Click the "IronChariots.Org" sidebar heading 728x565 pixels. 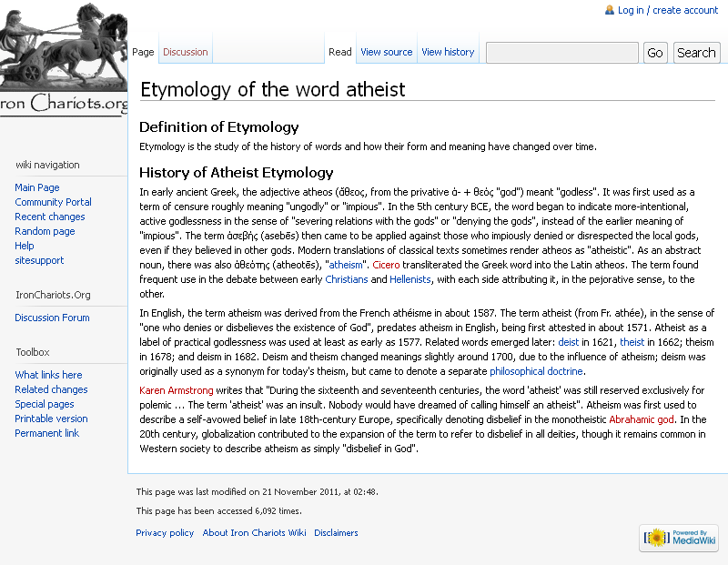[x=53, y=295]
